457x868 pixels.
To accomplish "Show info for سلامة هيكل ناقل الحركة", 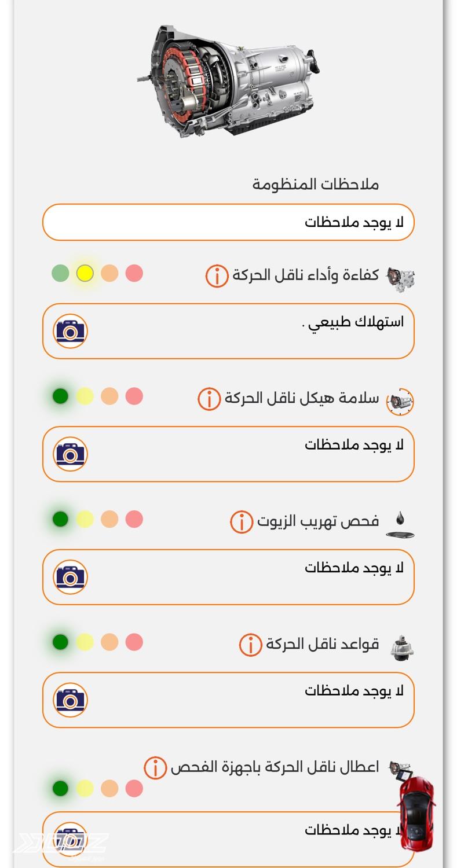I will 209,399.
